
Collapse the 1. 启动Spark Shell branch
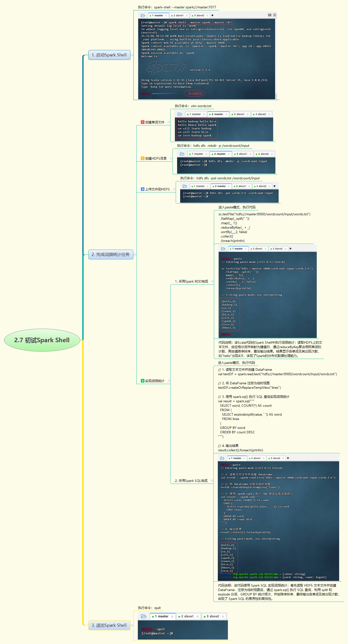tap(132, 55)
